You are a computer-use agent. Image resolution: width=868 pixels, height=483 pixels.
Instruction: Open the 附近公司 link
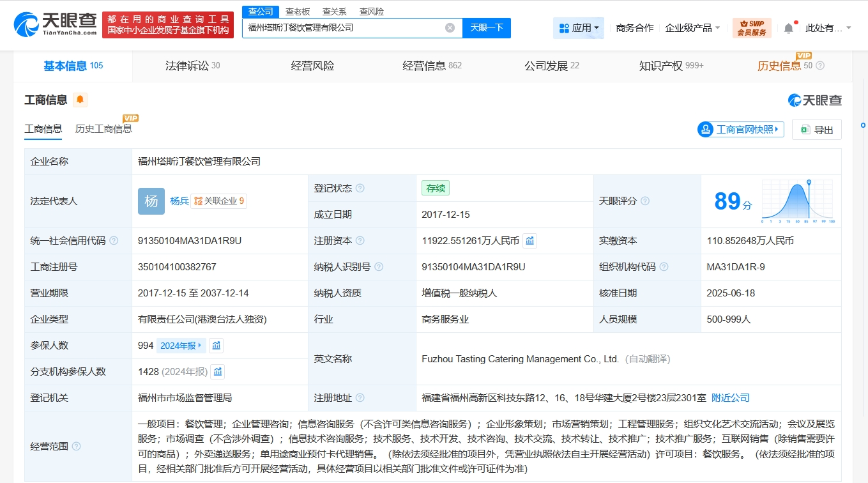tap(731, 397)
